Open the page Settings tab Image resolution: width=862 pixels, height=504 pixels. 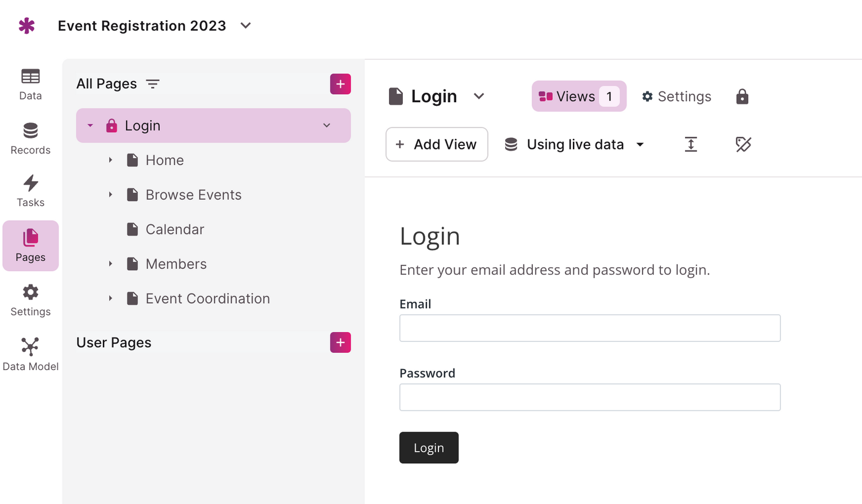tap(676, 97)
